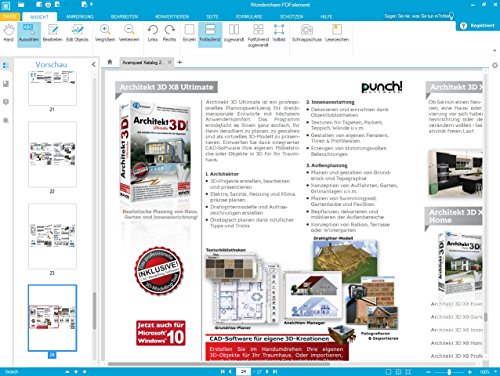Image resolution: width=500 pixels, height=376 pixels.
Task: Take a Schnappschuss with camera icon
Action: [307, 33]
